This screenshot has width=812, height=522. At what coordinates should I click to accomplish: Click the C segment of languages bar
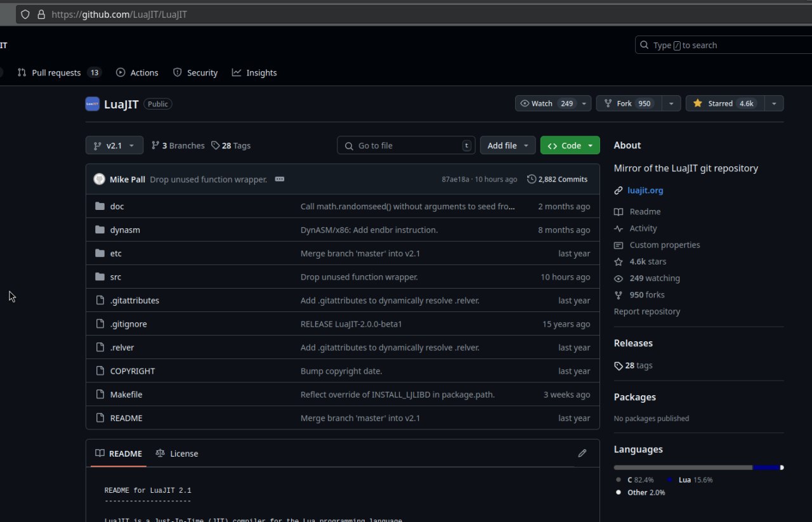(683, 467)
